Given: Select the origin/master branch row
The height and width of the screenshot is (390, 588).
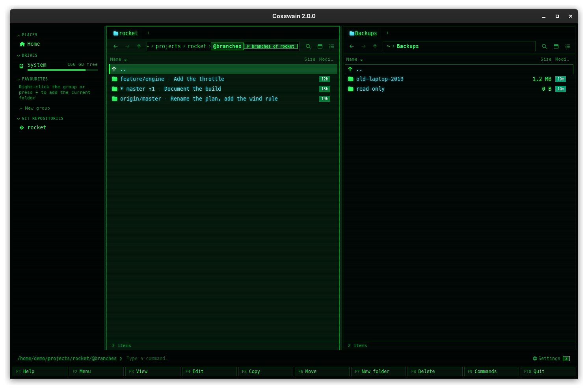Looking at the screenshot, I should [x=223, y=99].
